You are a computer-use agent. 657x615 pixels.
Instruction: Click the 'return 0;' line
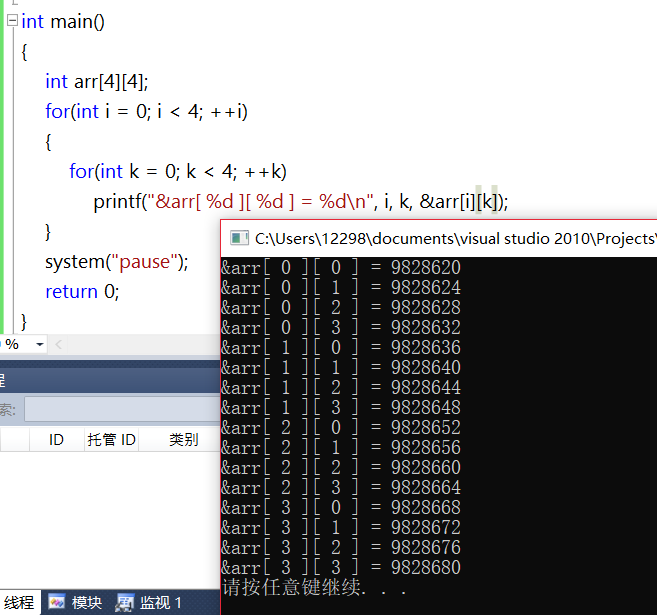pos(82,292)
